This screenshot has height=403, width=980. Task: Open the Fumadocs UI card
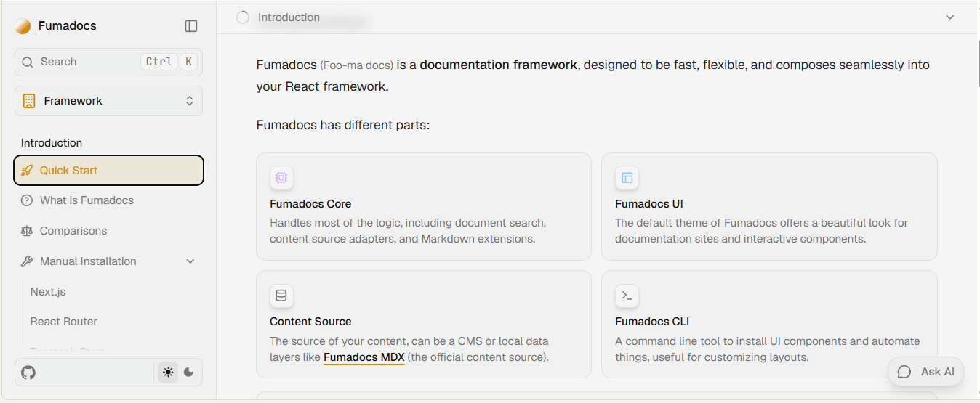769,206
